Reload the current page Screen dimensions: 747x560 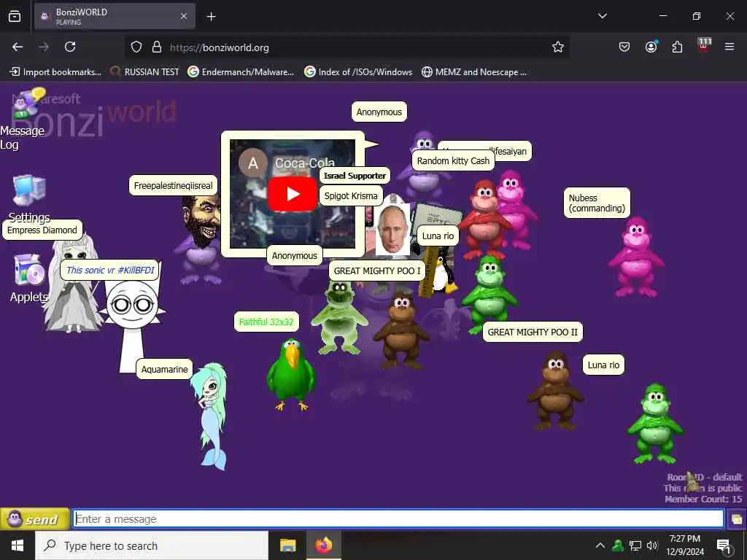[70, 47]
